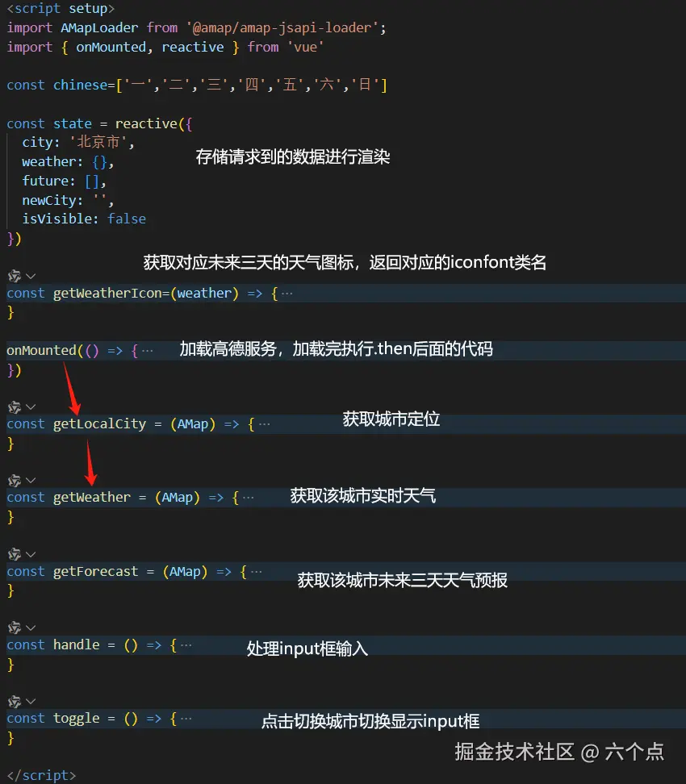Click the isVisible property key
This screenshot has height=784, width=686.
[56, 219]
